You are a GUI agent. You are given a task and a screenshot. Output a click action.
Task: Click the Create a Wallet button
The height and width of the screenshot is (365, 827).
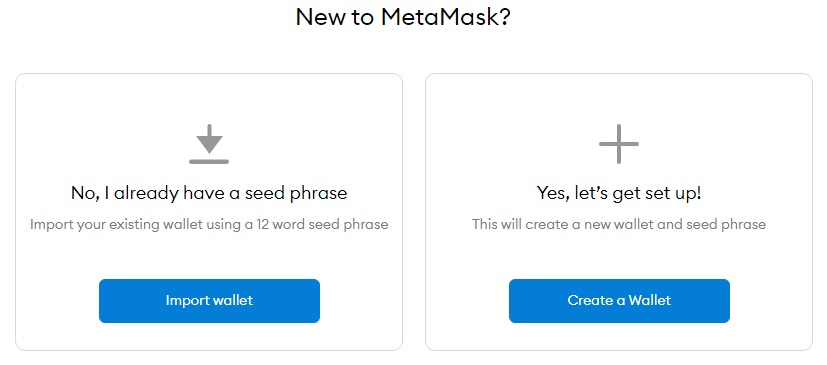[619, 301]
